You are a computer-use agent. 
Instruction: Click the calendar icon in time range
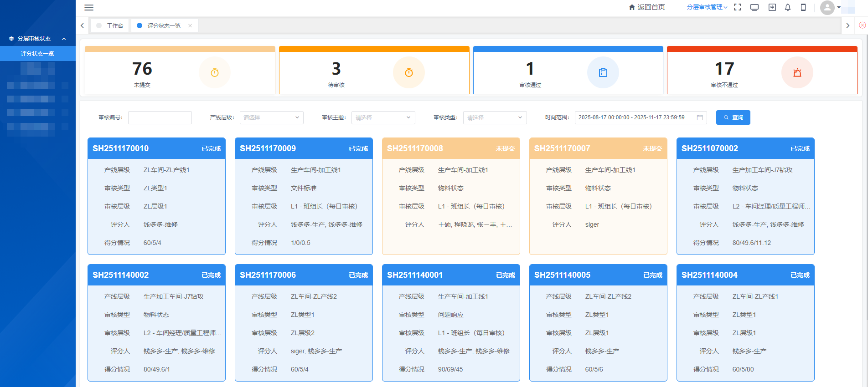[700, 117]
